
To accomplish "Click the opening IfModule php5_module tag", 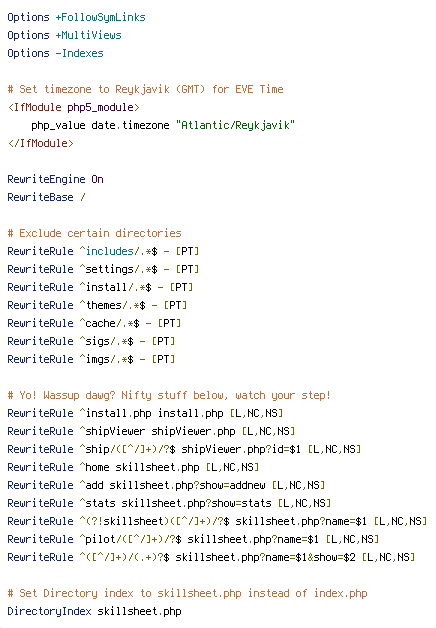I will pos(74,107).
